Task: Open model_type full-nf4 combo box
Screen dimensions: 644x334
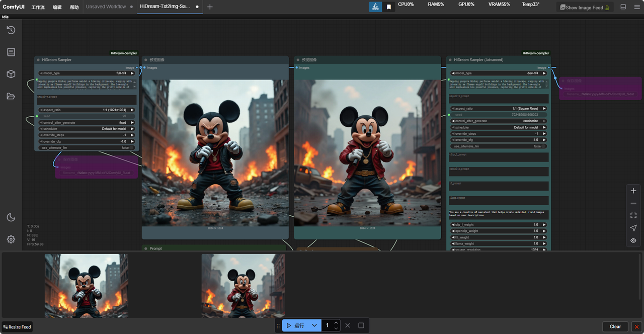Action: pyautogui.click(x=87, y=73)
